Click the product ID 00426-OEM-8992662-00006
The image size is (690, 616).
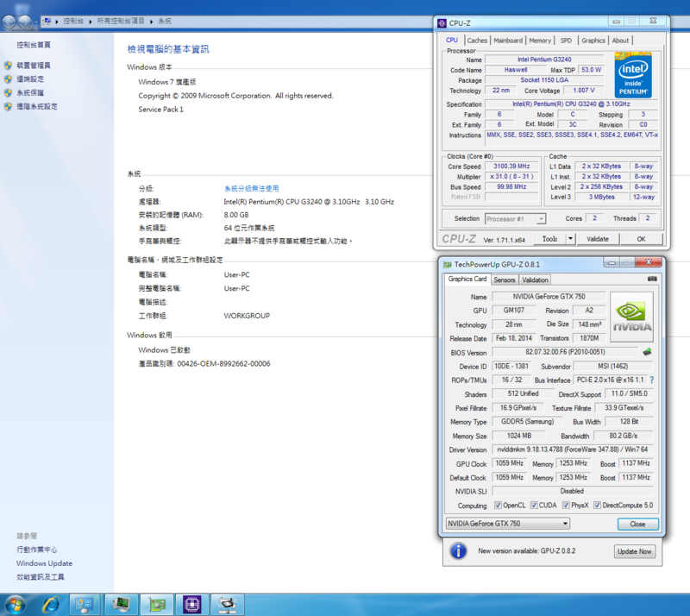[x=223, y=364]
